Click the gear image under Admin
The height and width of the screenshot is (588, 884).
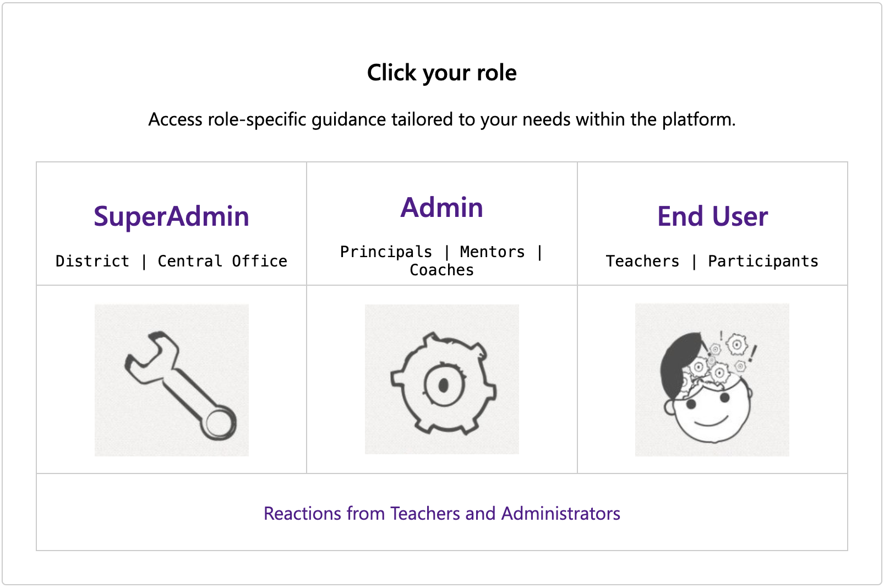441,379
